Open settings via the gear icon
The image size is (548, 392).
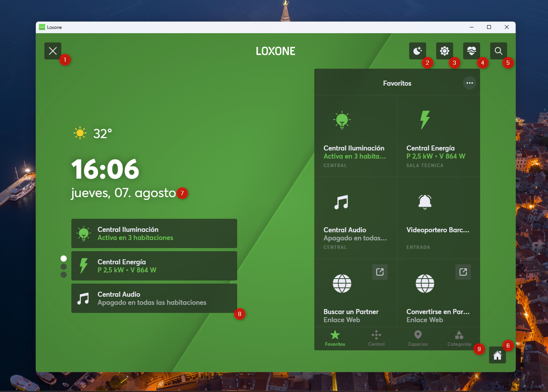tap(444, 51)
